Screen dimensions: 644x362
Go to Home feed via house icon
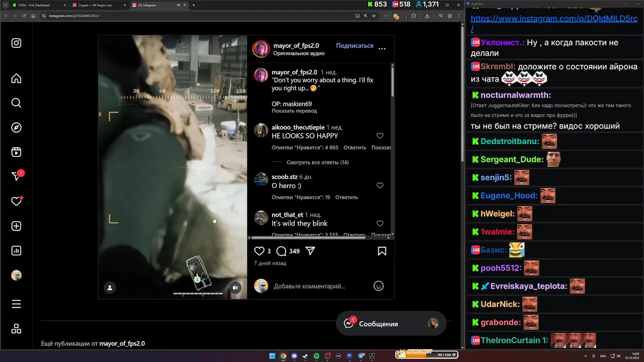16,78
